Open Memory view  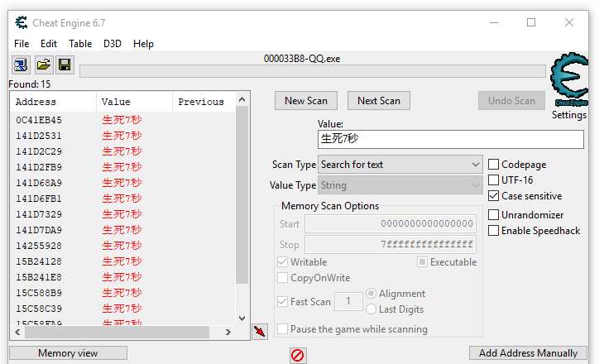pos(68,352)
